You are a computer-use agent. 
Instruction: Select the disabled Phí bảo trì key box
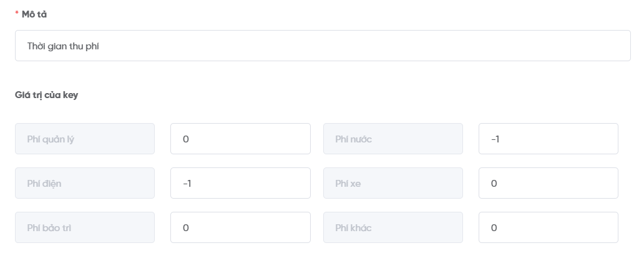tap(85, 227)
